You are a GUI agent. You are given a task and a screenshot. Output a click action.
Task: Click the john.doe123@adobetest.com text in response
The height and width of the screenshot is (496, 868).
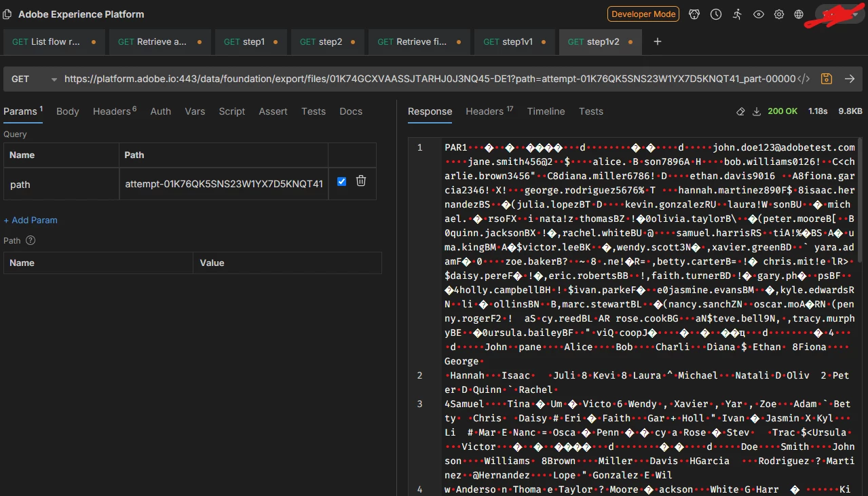click(784, 147)
